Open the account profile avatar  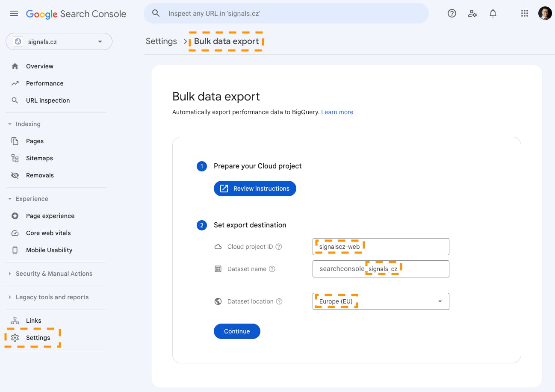pos(545,13)
